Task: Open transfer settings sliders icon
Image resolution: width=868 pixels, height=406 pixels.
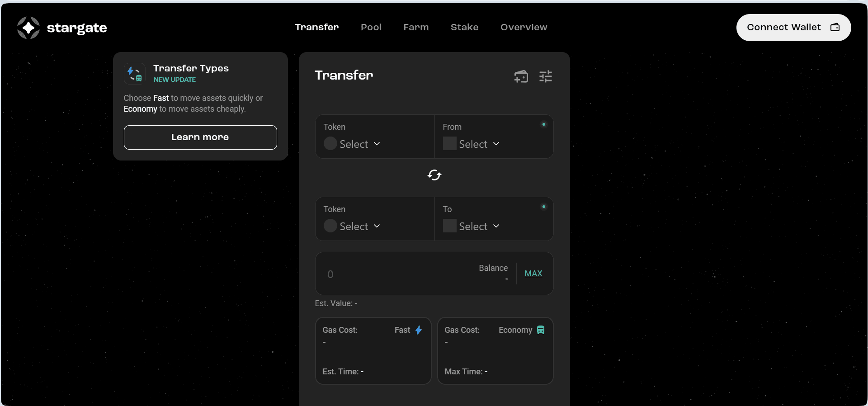Action: pos(546,76)
